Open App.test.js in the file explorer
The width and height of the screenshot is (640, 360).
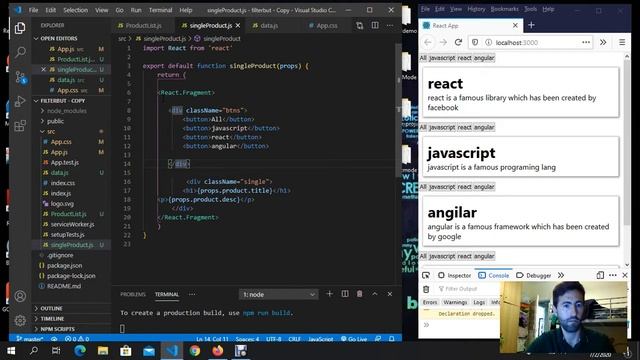65,162
